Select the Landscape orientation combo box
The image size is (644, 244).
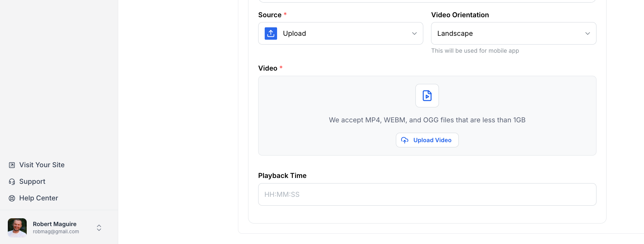508,34
